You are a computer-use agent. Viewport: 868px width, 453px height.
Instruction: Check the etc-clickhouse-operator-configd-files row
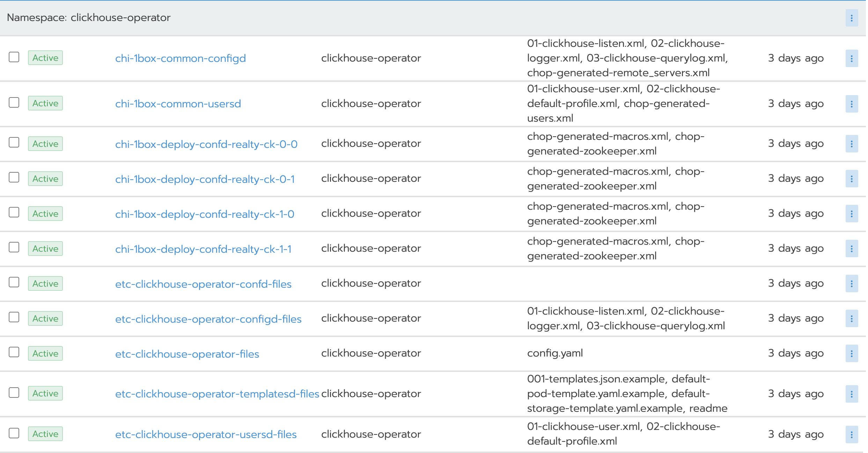pos(14,317)
